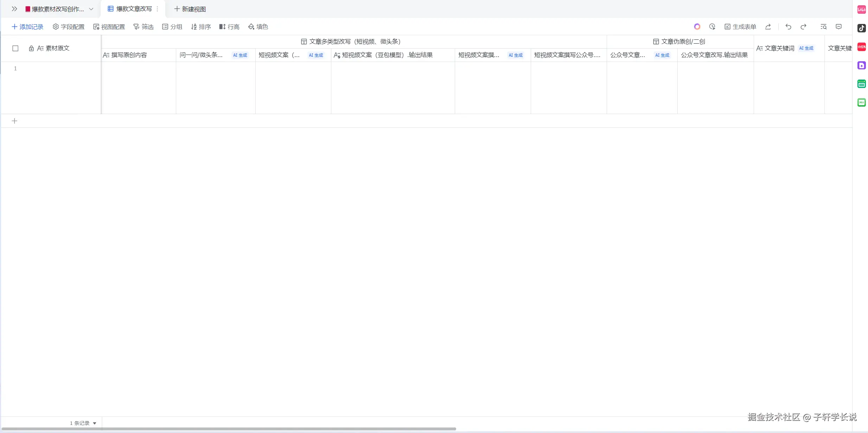868x433 pixels.
Task: Open the find-records search icon
Action: tap(823, 27)
